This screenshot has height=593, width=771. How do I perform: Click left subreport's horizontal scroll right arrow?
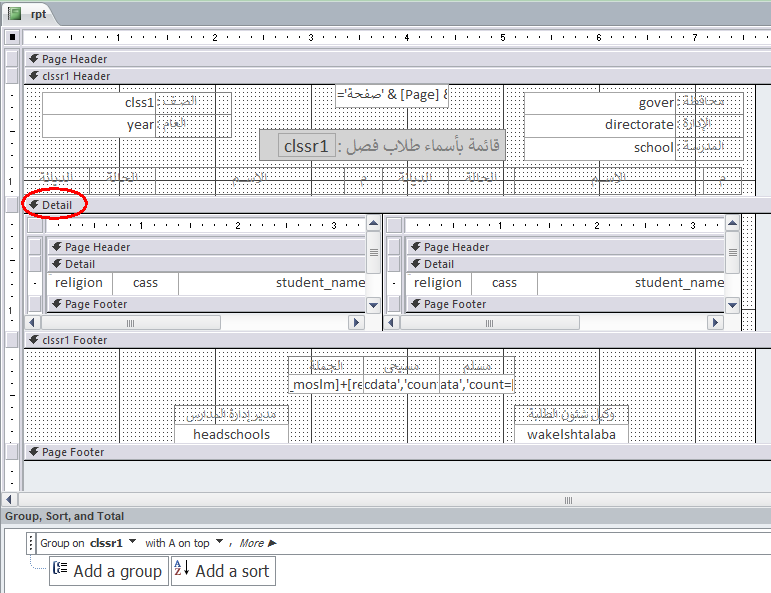click(356, 323)
